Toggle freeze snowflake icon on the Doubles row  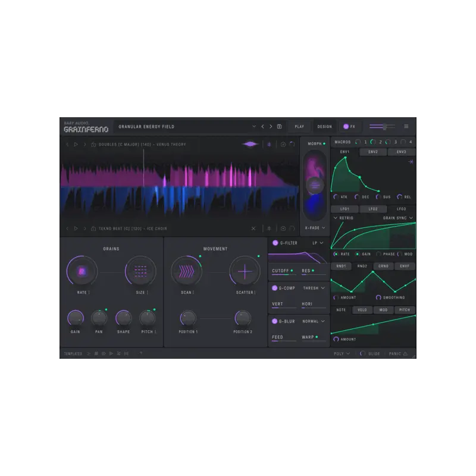point(269,145)
